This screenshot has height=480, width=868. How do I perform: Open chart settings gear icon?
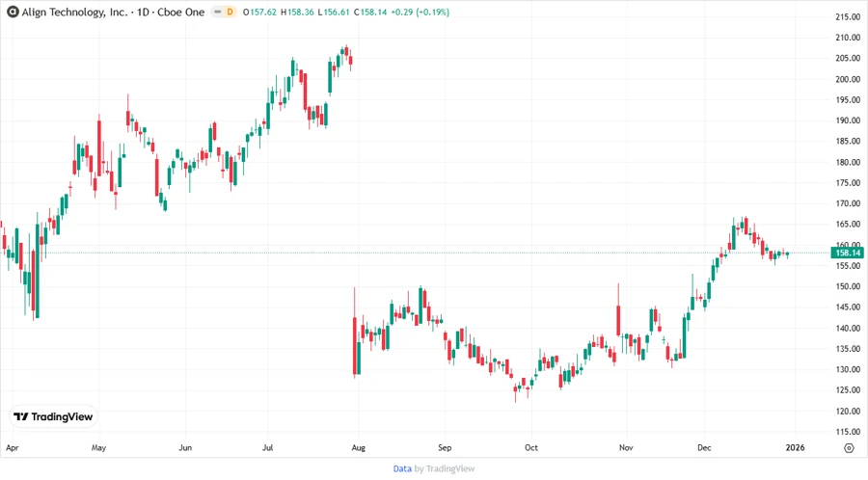click(x=849, y=448)
